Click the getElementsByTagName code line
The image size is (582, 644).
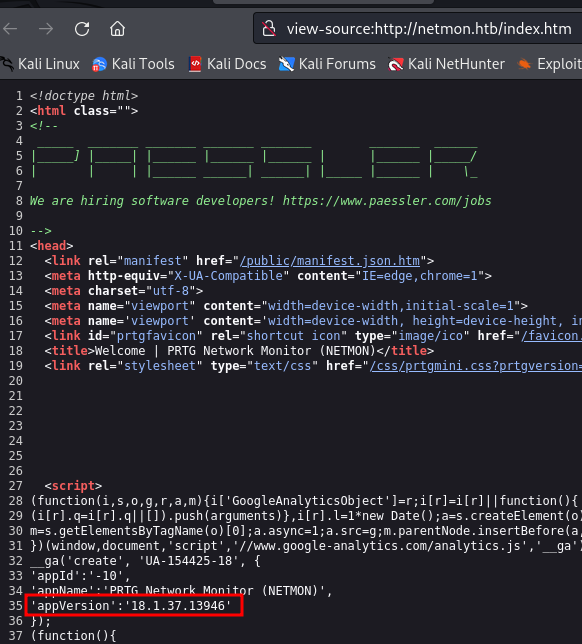(x=306, y=531)
